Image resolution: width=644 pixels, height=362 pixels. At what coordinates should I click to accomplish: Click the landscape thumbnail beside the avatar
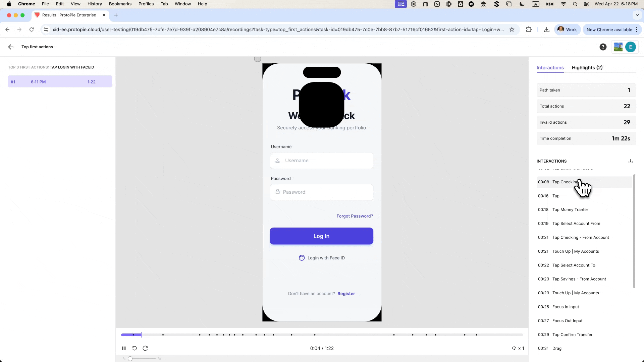618,47
